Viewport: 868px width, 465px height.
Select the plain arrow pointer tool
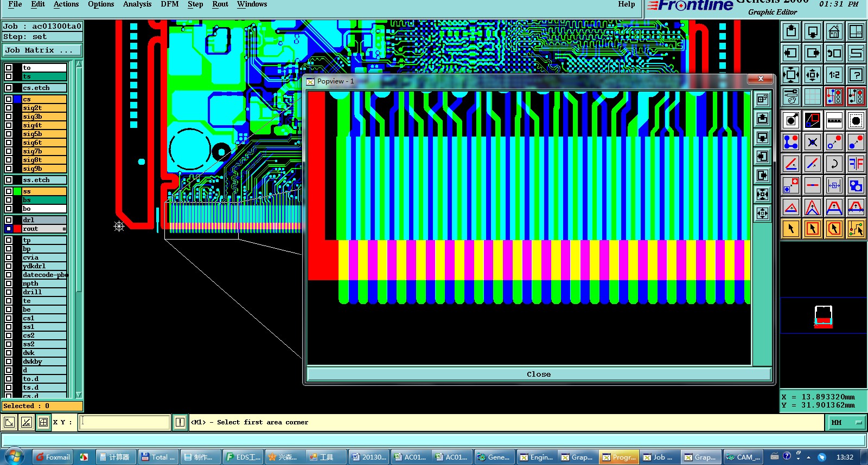(791, 229)
